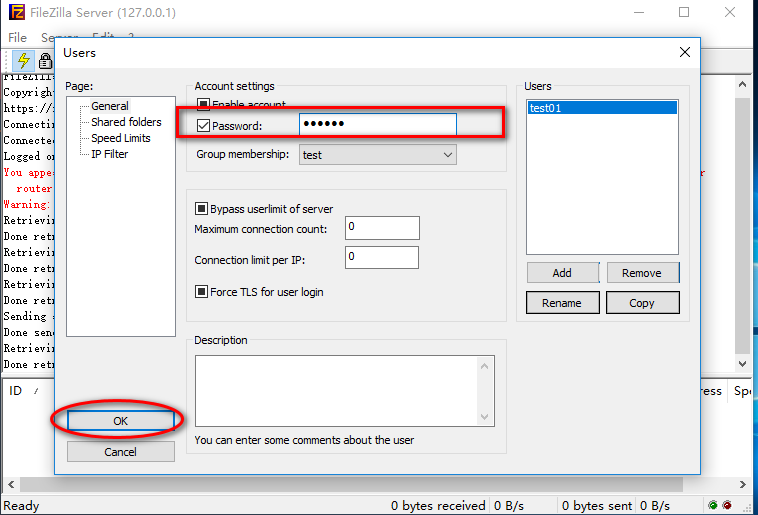
Task: Click Description box scroll up arrow
Action: [485, 366]
